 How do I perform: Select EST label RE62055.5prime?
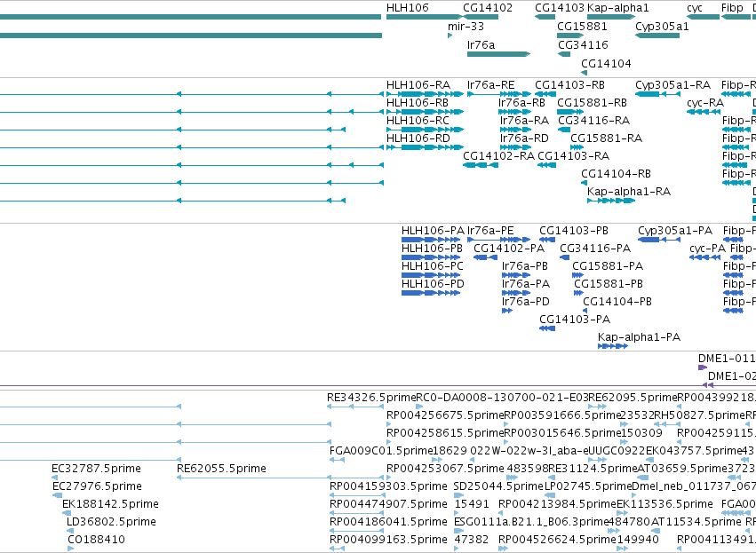coord(222,469)
